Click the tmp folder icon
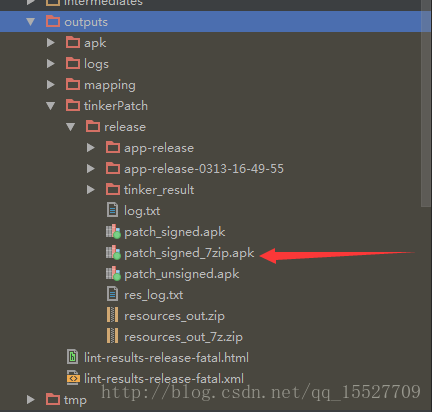Image resolution: width=432 pixels, height=412 pixels. (x=53, y=399)
